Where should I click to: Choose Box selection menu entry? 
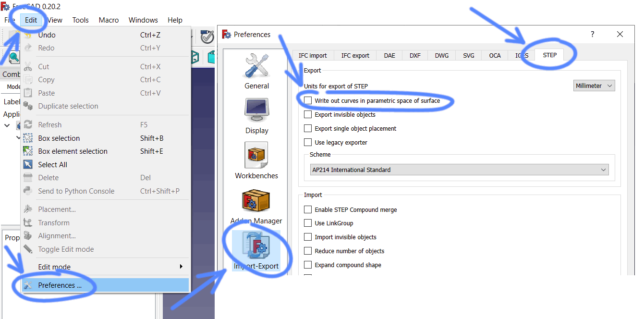(x=105, y=138)
